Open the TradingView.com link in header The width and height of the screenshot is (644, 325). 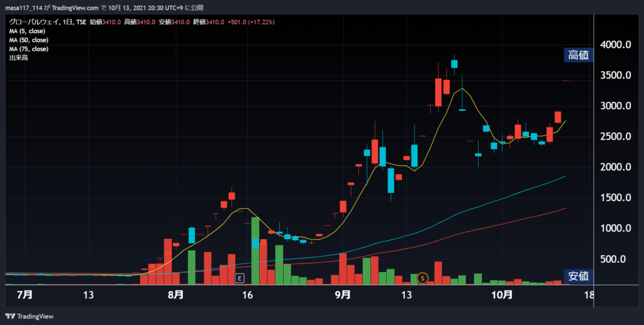(x=75, y=8)
